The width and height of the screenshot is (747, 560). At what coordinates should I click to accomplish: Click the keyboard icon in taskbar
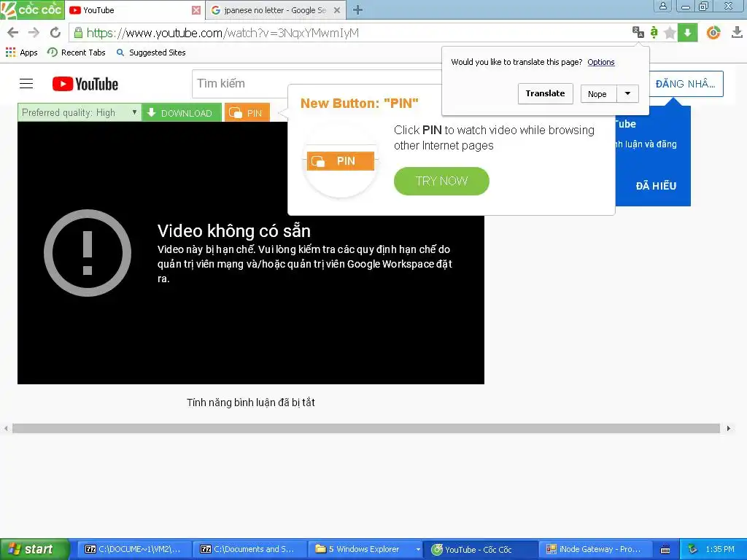tap(665, 550)
